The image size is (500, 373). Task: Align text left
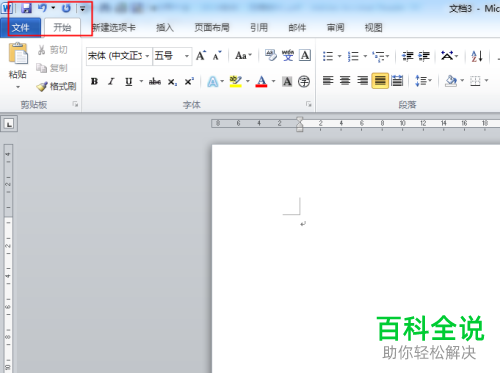328,81
